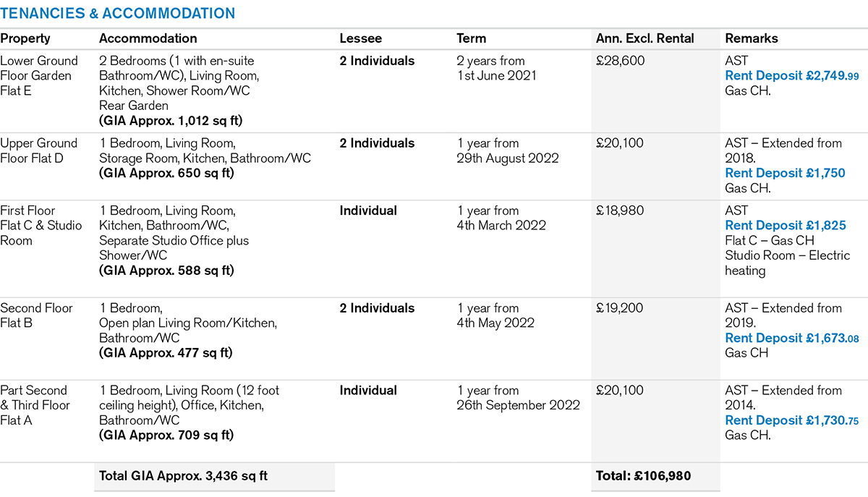
Task: Click the Second Floor Flat B property
Action: pos(36,315)
